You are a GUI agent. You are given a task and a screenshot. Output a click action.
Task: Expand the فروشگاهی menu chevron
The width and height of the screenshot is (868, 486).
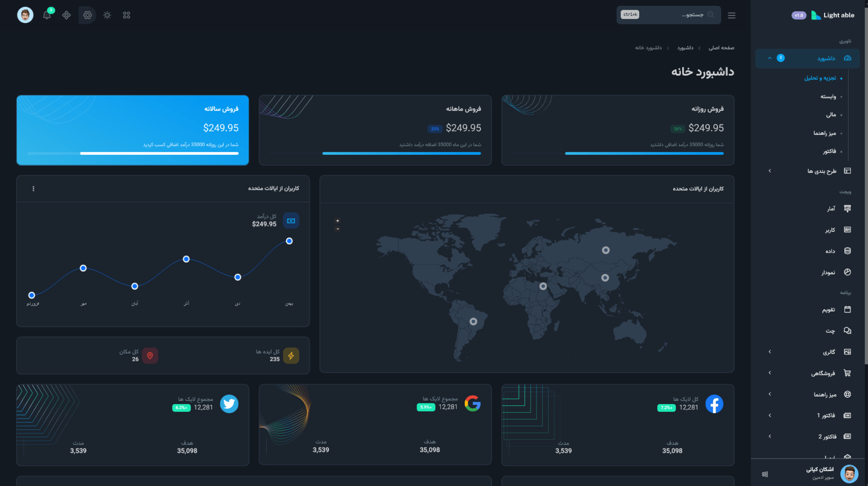(x=770, y=373)
